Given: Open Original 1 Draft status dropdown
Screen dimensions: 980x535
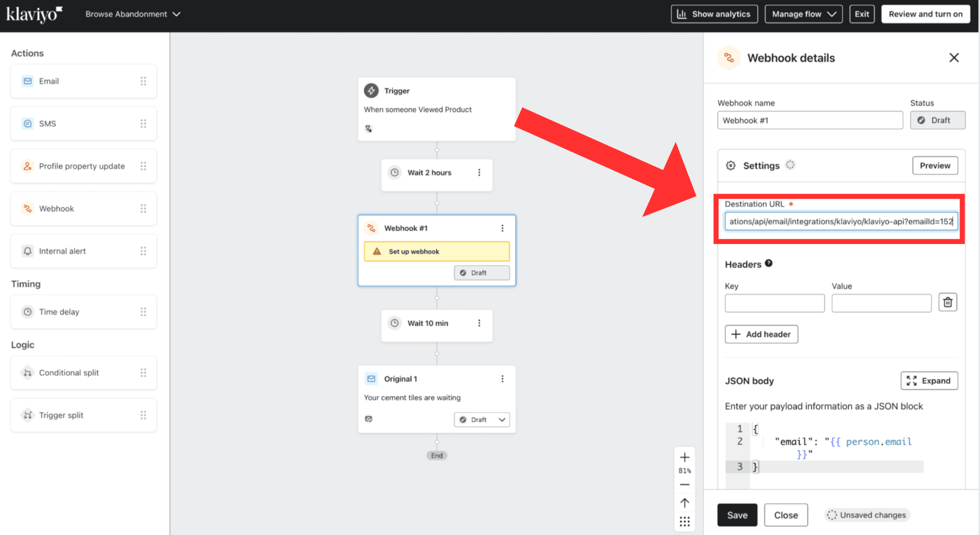Looking at the screenshot, I should [x=482, y=420].
